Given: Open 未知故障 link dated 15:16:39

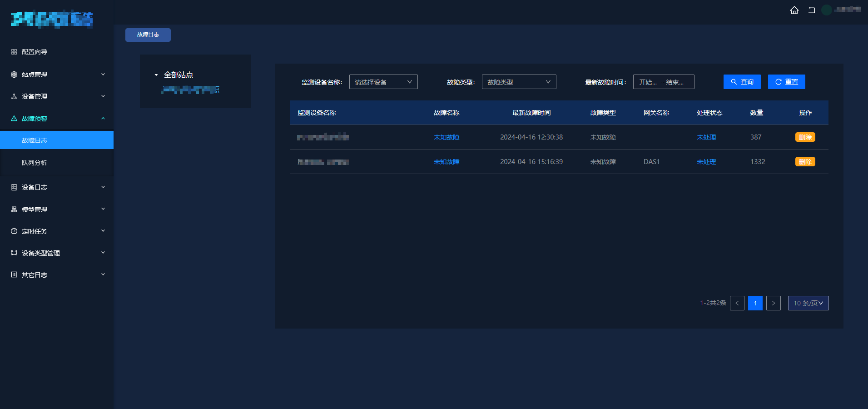Looking at the screenshot, I should click(446, 162).
